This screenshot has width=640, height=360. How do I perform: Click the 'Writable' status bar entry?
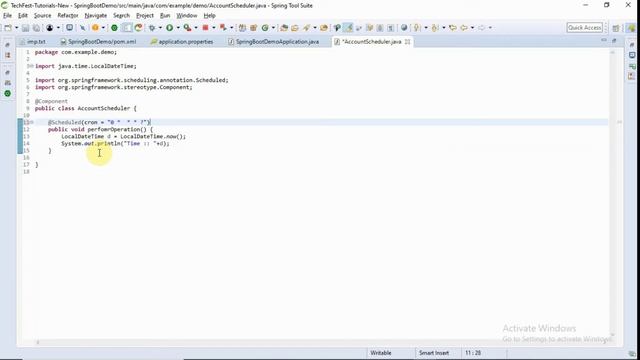(381, 353)
